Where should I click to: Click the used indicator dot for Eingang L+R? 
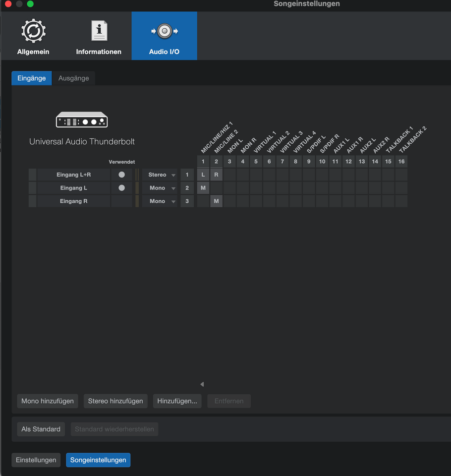[x=122, y=175]
